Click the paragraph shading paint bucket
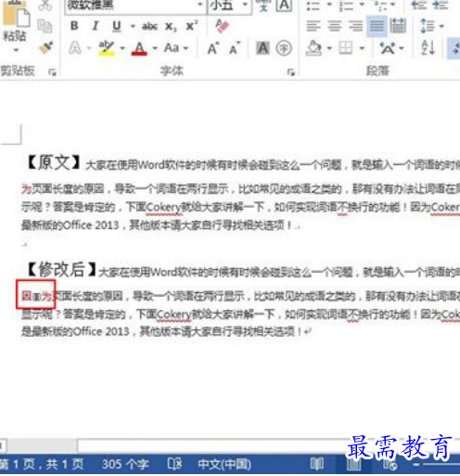The height and width of the screenshot is (476, 460). (313, 48)
